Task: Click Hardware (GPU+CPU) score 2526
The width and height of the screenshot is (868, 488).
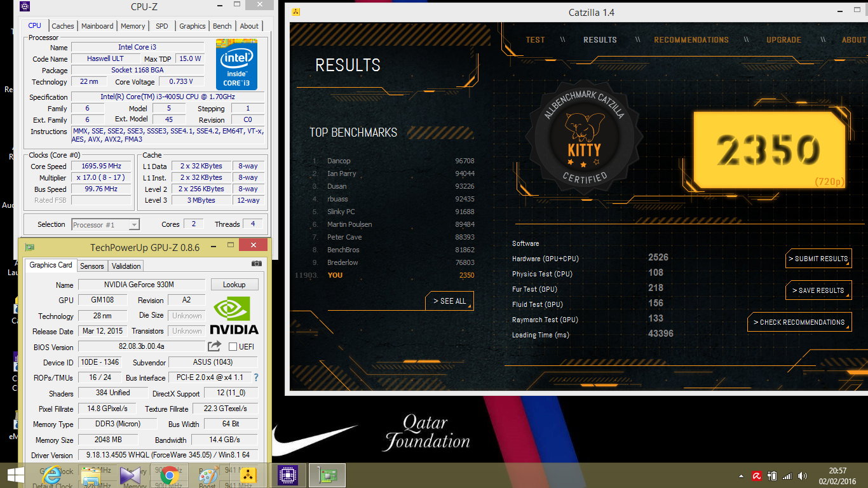Action: [x=658, y=257]
